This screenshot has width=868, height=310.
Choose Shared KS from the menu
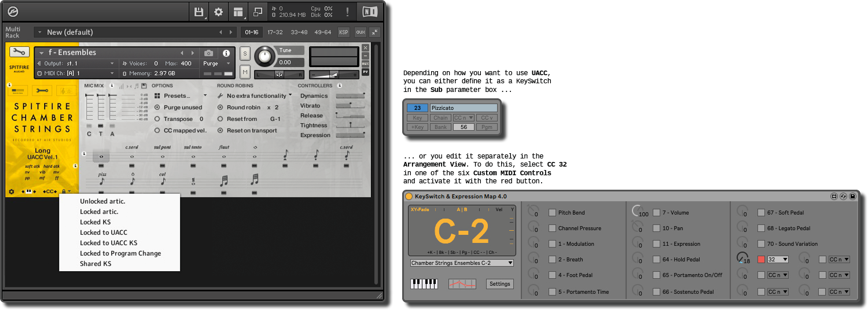[95, 264]
